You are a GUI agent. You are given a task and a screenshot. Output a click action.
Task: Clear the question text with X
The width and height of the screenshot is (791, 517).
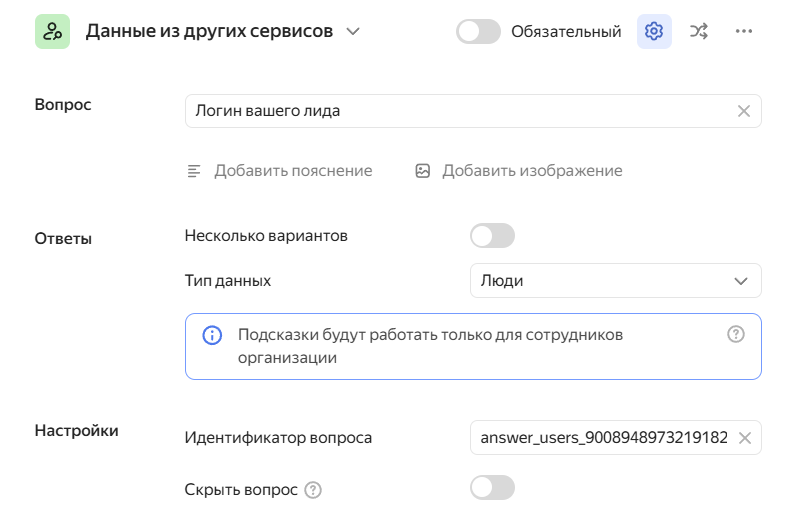coord(743,111)
